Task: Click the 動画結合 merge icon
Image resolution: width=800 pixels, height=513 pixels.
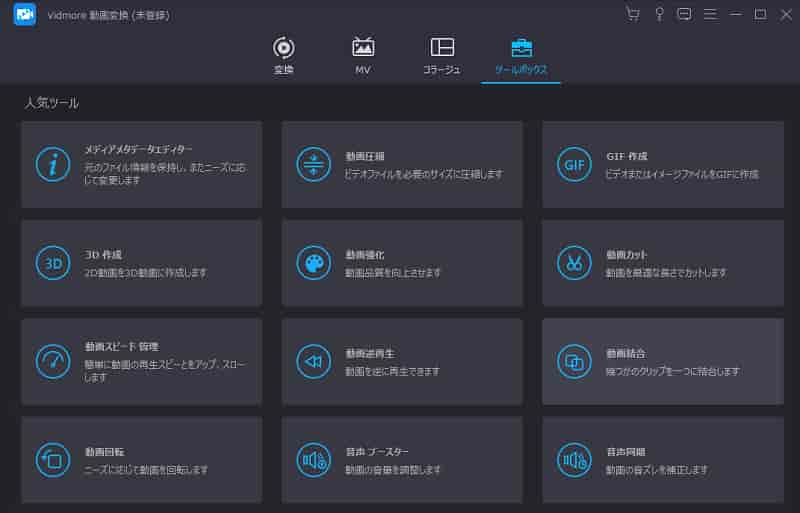Action: 574,361
